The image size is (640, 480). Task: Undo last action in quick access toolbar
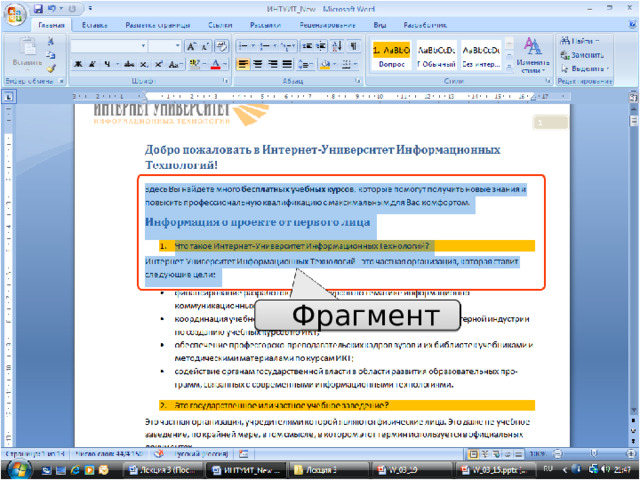pos(51,9)
